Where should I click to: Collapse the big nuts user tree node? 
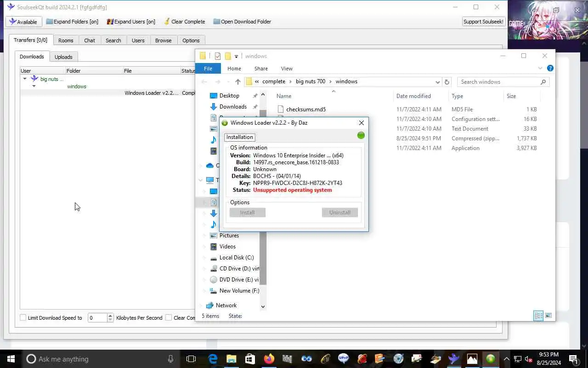pyautogui.click(x=25, y=79)
